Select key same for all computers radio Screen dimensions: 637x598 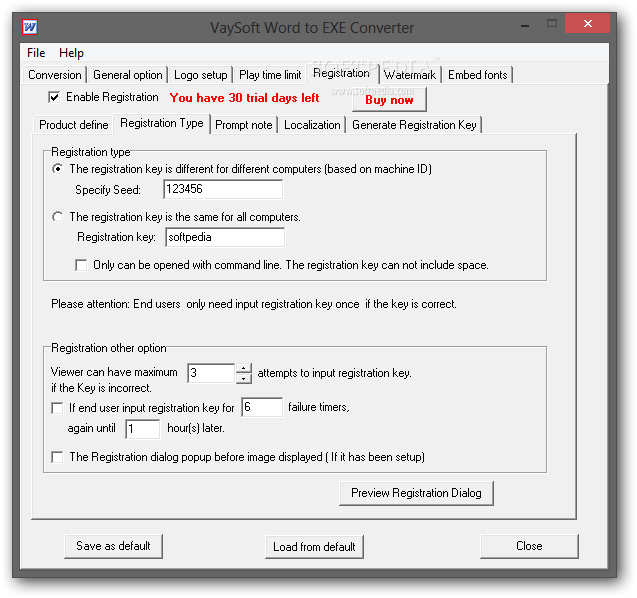point(58,217)
